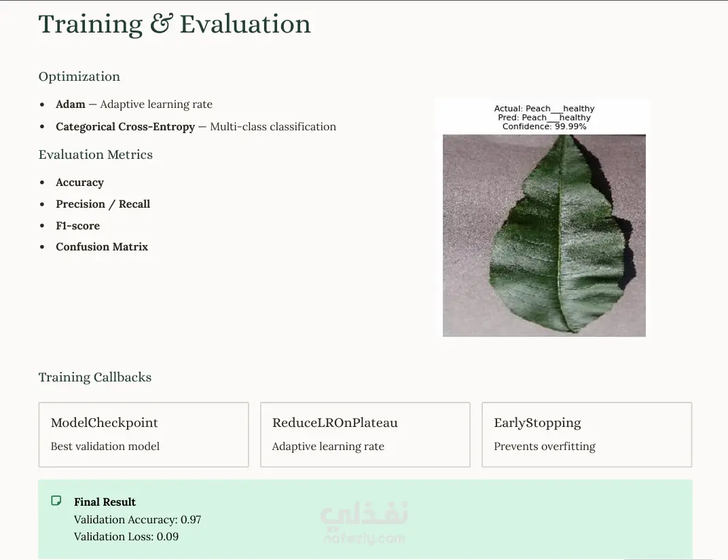
Task: Click the Training & Evaluation title
Action: [175, 24]
